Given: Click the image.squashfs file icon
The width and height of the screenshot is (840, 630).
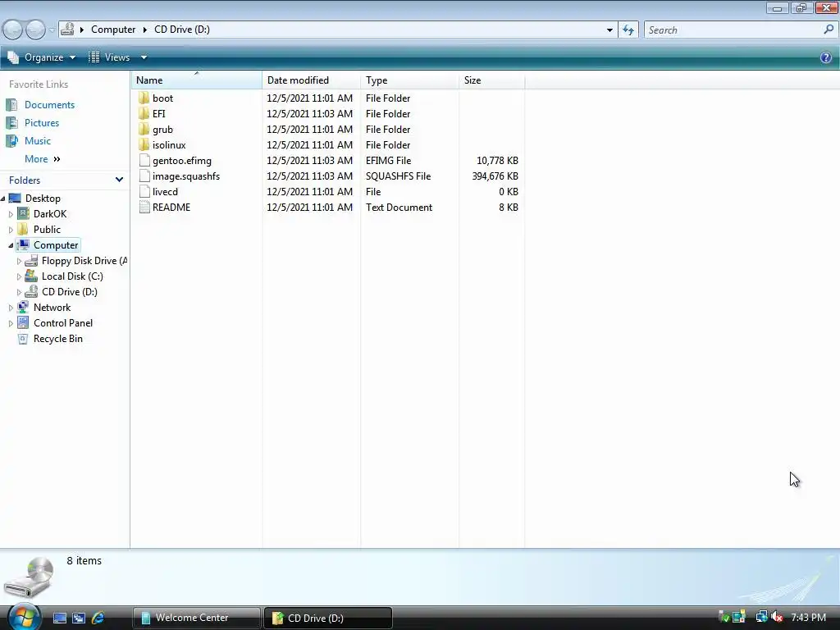Looking at the screenshot, I should (x=144, y=176).
